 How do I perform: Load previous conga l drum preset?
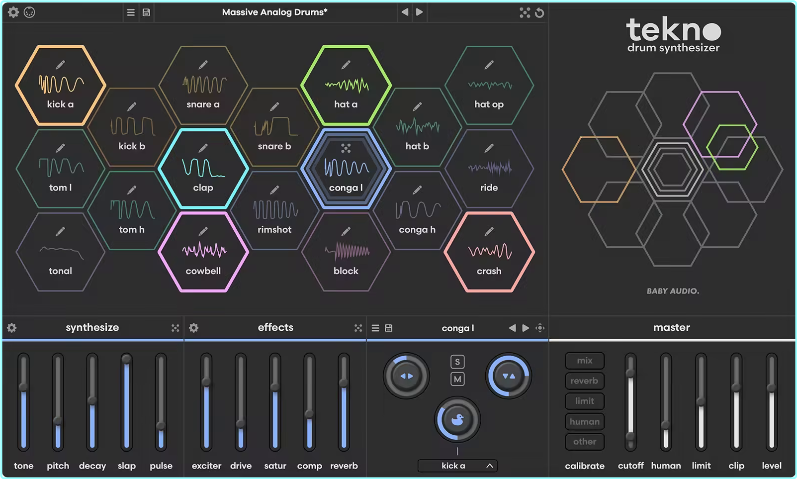click(512, 328)
